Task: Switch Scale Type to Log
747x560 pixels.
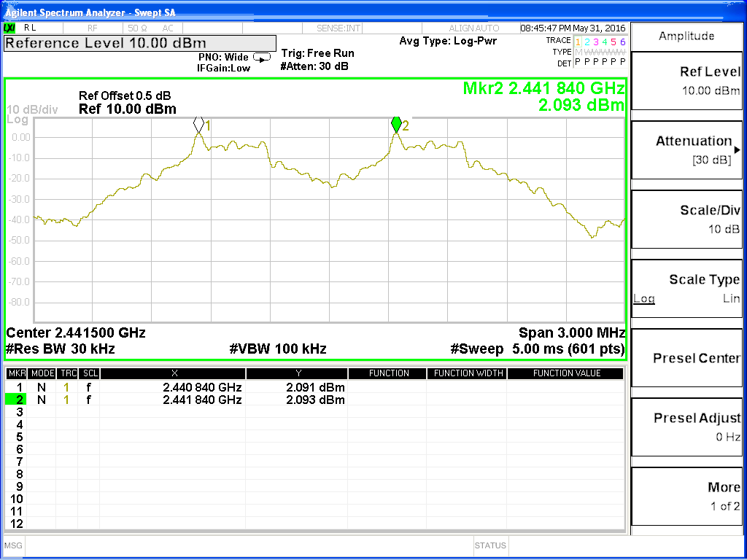Action: (x=644, y=298)
